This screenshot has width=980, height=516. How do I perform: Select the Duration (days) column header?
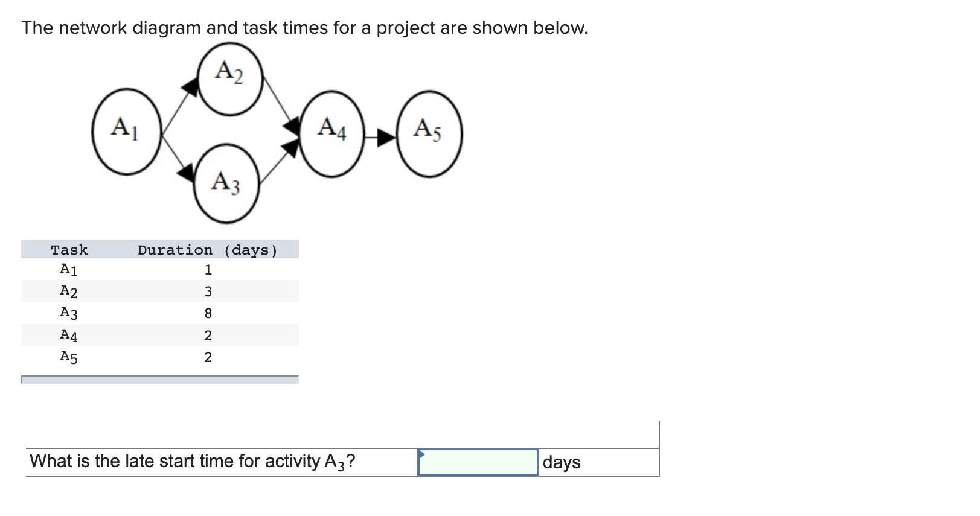click(207, 249)
